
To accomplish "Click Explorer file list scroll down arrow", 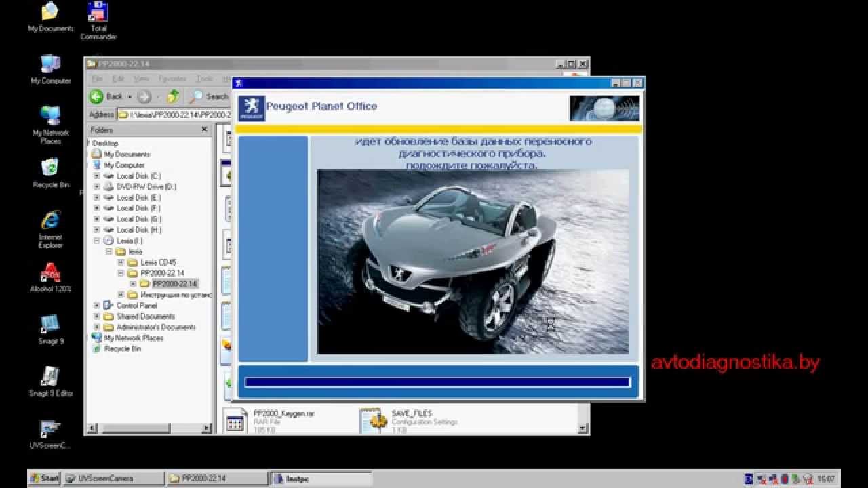I will point(582,428).
